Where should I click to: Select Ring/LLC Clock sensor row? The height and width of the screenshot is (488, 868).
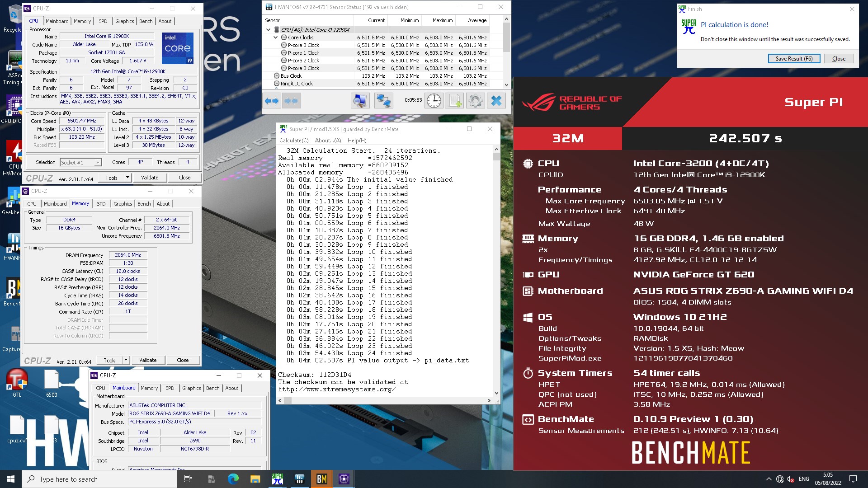pos(377,84)
